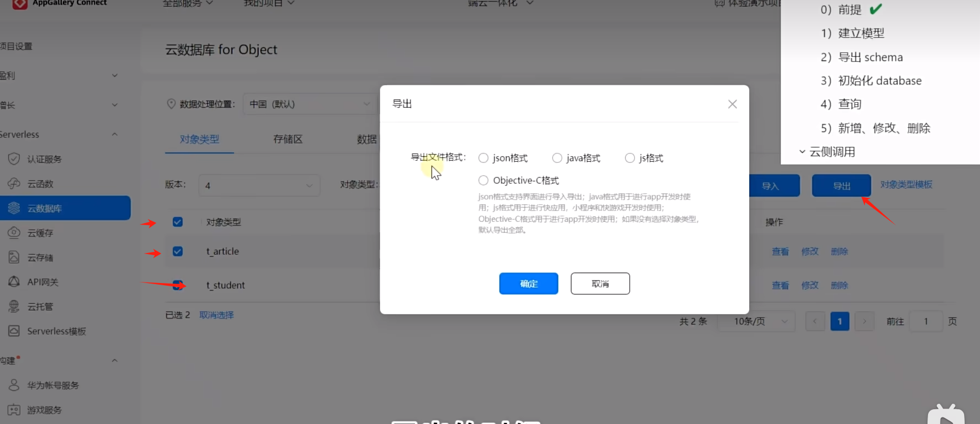The width and height of the screenshot is (980, 424).
Task: Close the 导出 dialog with X
Action: tap(733, 104)
